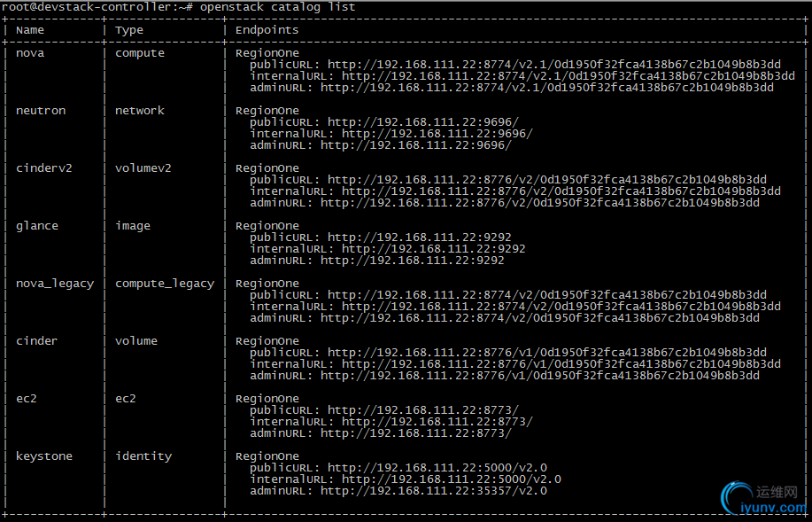
Task: Select the glance service name
Action: 37,226
